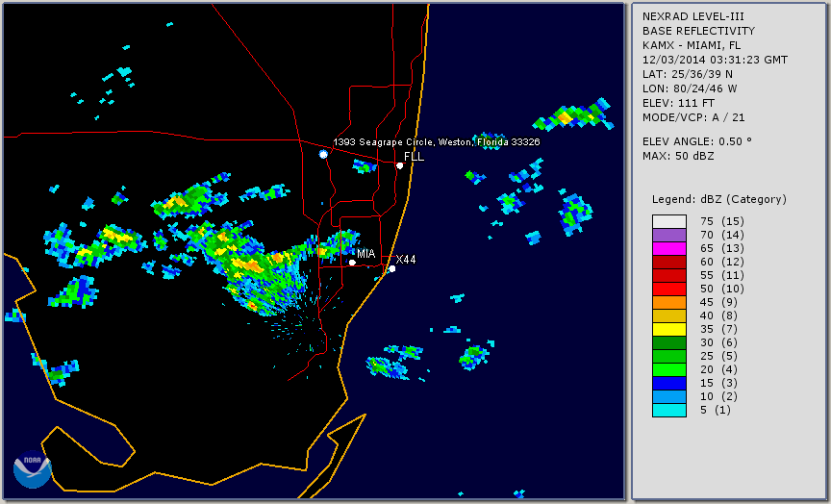
Task: Select the 10 dBZ light blue swatch
Action: click(x=669, y=397)
